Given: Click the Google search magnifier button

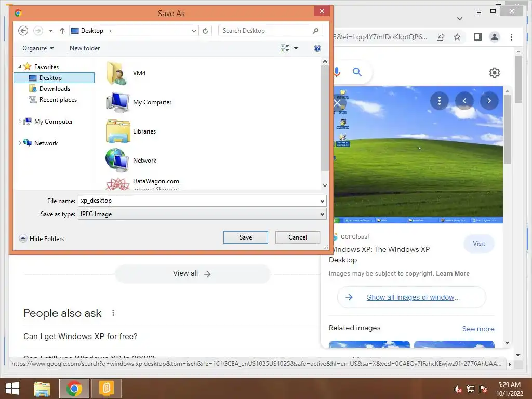Looking at the screenshot, I should 357,72.
